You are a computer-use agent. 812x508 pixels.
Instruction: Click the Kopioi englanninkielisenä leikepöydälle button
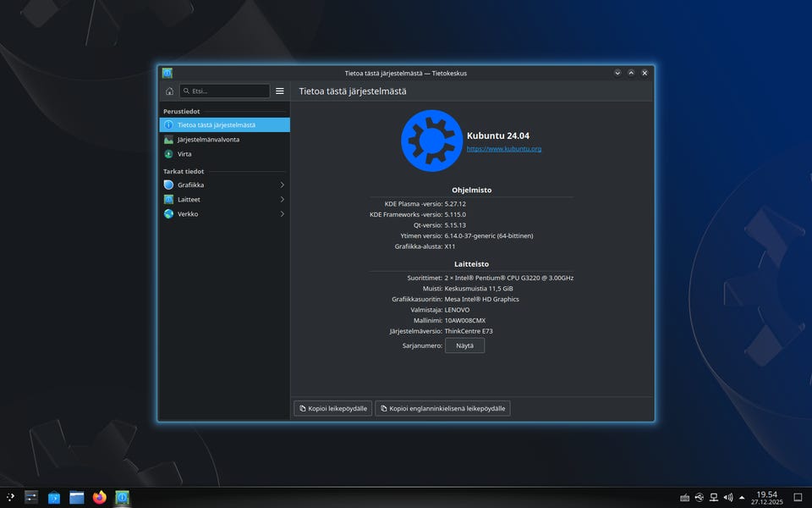point(442,408)
